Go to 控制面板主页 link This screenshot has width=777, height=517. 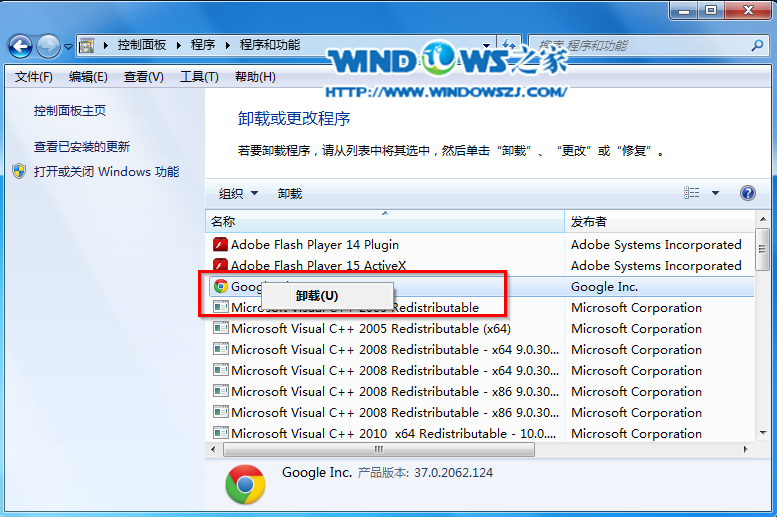click(x=70, y=111)
